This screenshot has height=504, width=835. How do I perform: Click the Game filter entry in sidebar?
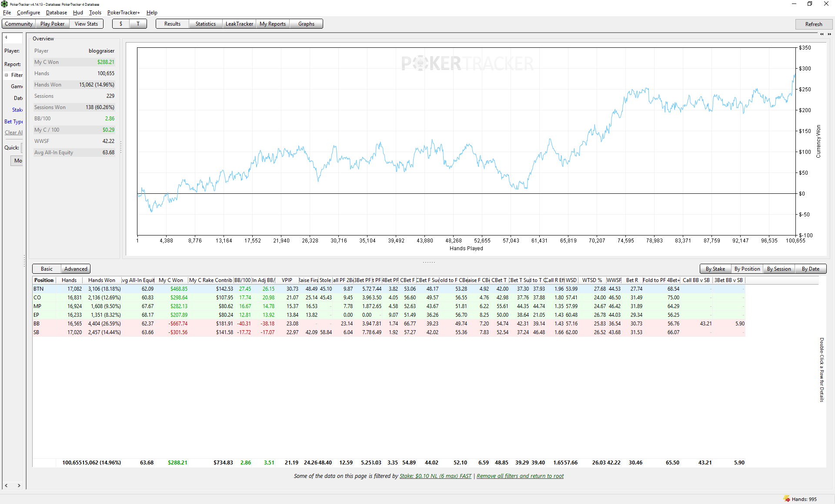click(17, 86)
